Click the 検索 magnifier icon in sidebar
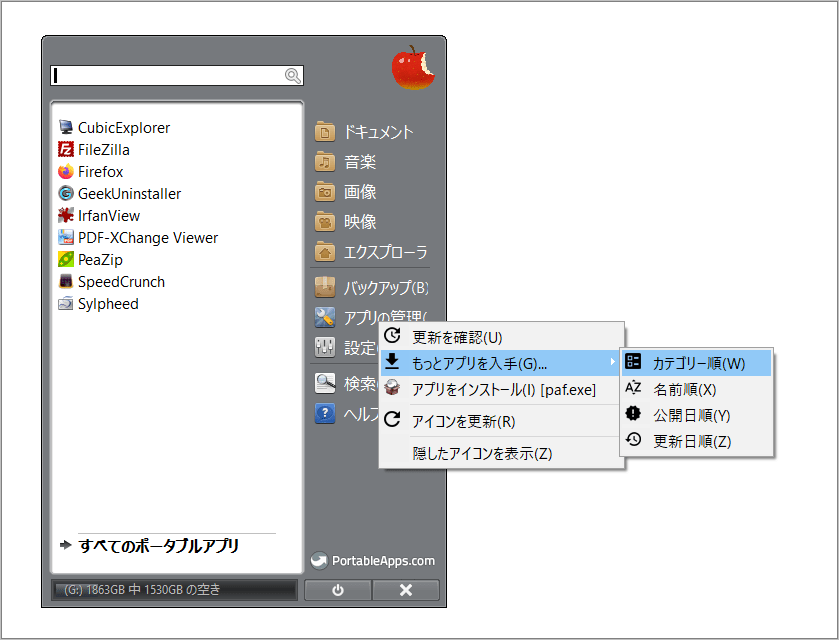Screen dimensions: 839x640 (325, 383)
